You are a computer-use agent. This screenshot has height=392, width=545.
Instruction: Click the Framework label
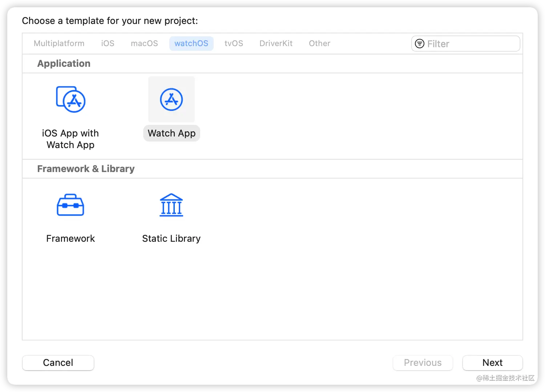click(70, 238)
